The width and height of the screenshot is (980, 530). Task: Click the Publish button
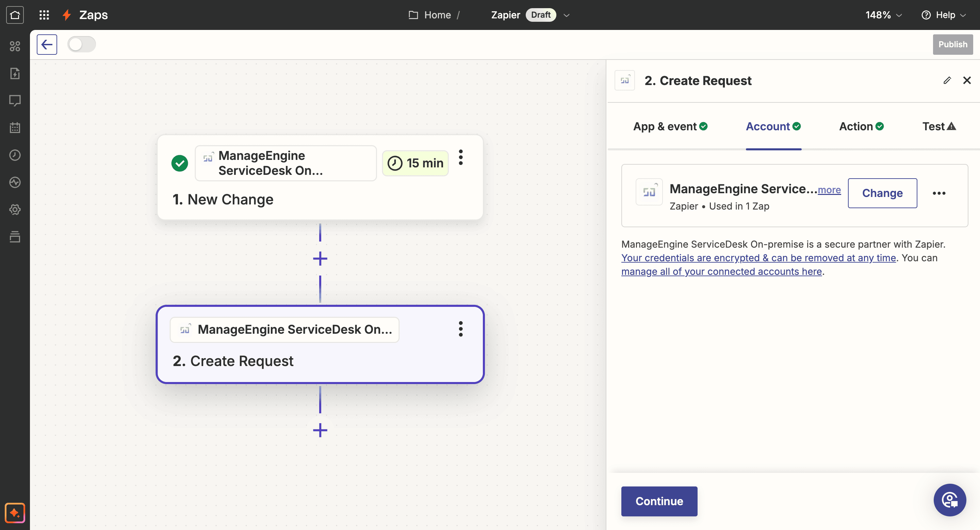(x=953, y=45)
